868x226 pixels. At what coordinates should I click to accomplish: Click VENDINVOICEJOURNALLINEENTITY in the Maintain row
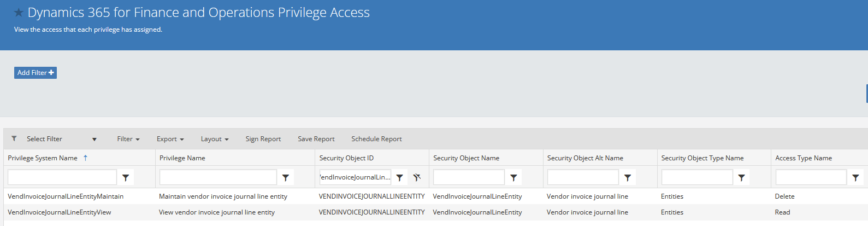pos(372,196)
